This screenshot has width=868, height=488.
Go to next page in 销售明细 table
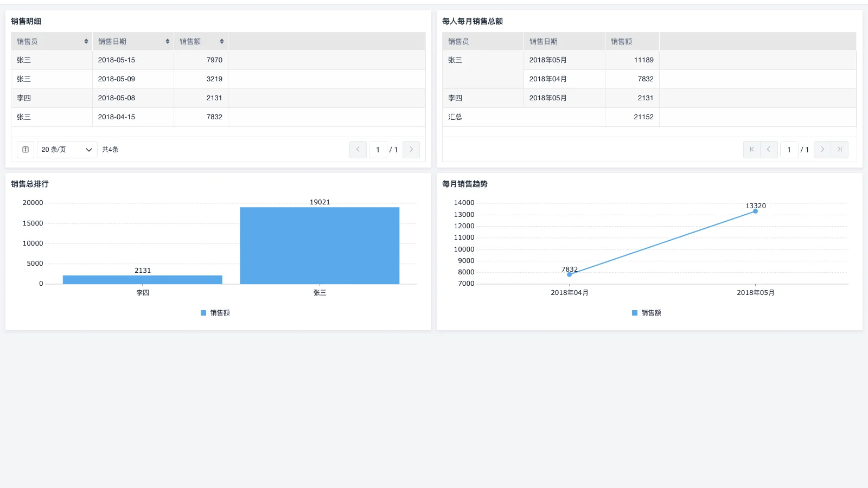[x=411, y=150]
